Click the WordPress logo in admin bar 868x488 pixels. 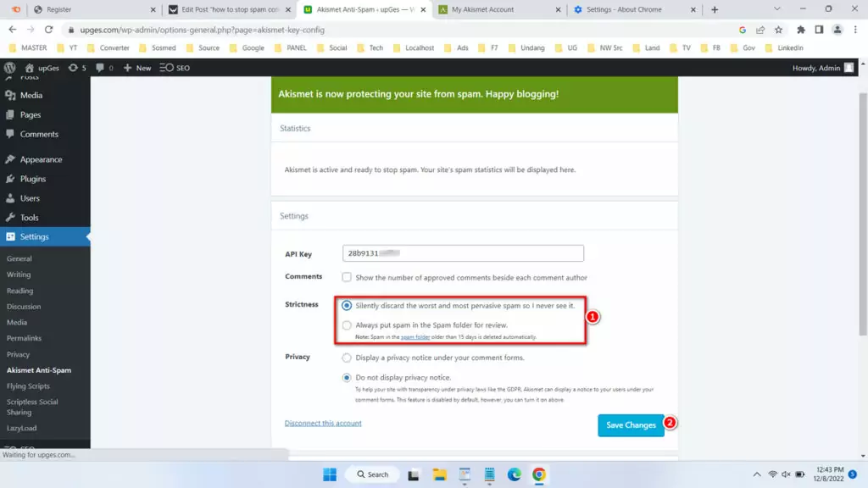click(x=10, y=68)
